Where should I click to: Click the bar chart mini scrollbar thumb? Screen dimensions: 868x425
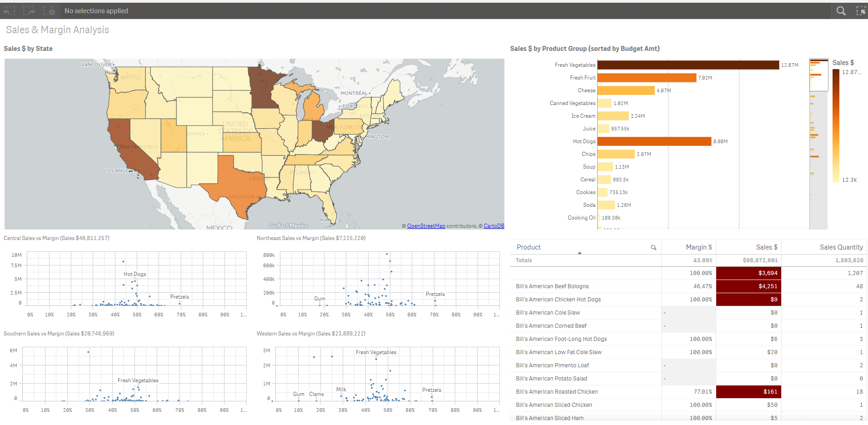tap(819, 75)
